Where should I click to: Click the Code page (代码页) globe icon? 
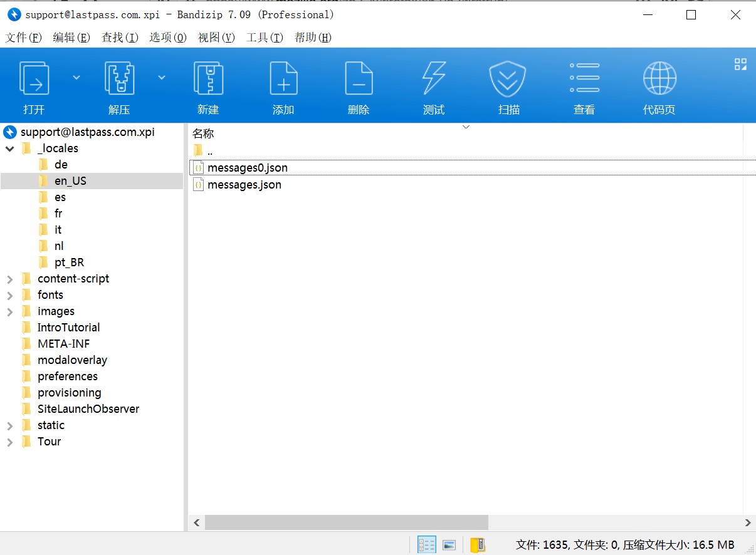click(659, 78)
